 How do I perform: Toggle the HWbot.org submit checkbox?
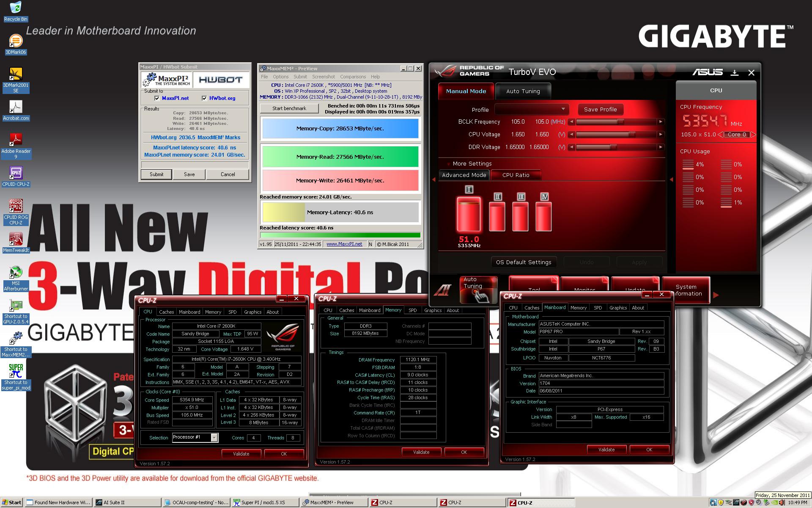point(204,98)
